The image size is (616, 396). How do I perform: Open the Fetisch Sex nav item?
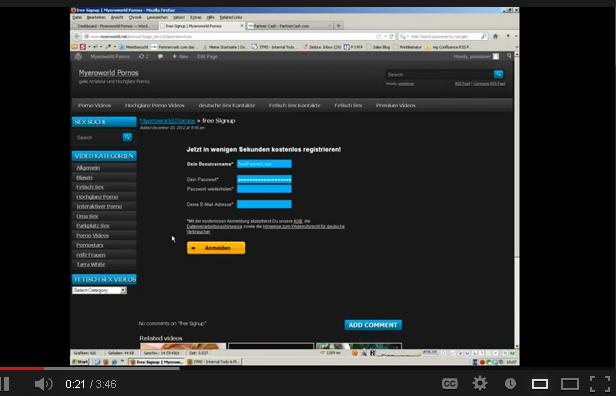(x=348, y=105)
